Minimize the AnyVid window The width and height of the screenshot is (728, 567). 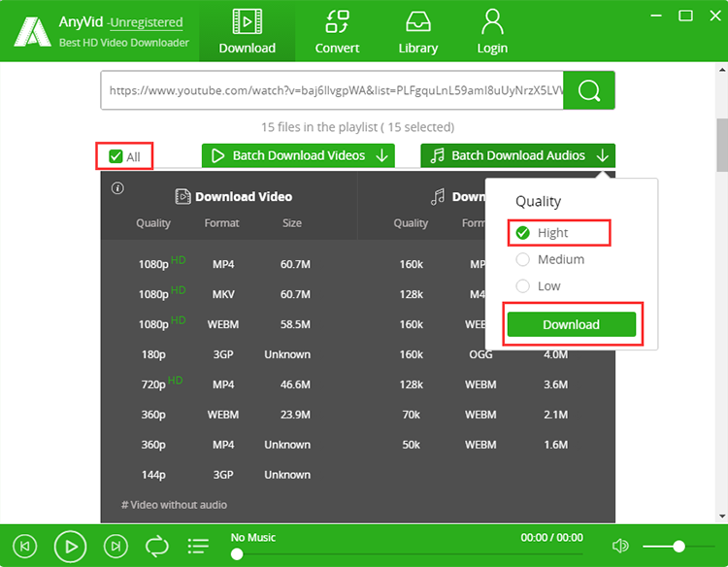(x=656, y=16)
